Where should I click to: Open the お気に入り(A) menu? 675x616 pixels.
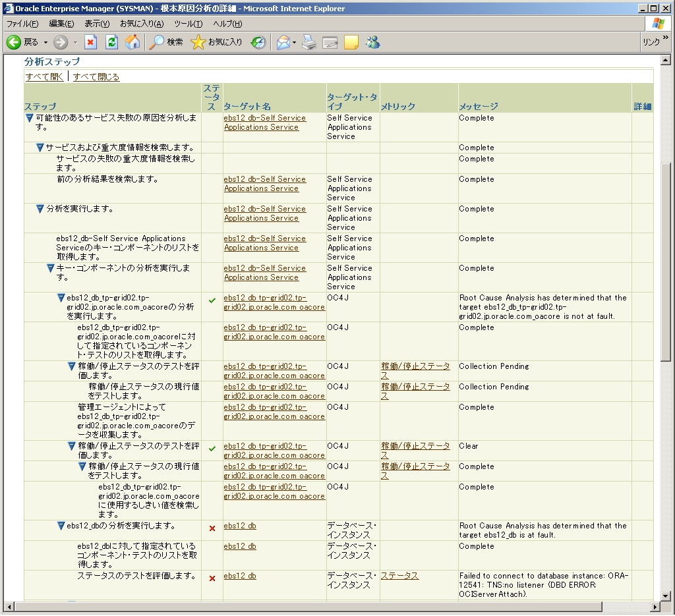click(x=142, y=24)
